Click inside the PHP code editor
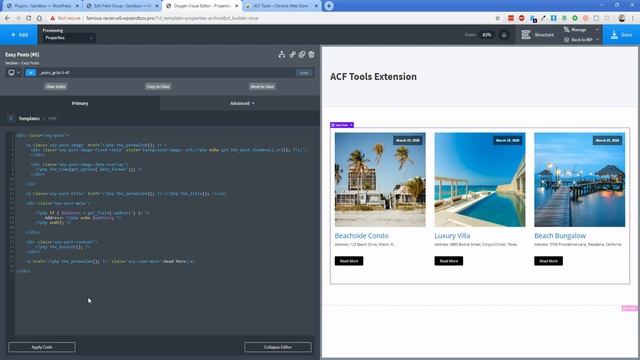The width and height of the screenshot is (640, 360). 163,233
